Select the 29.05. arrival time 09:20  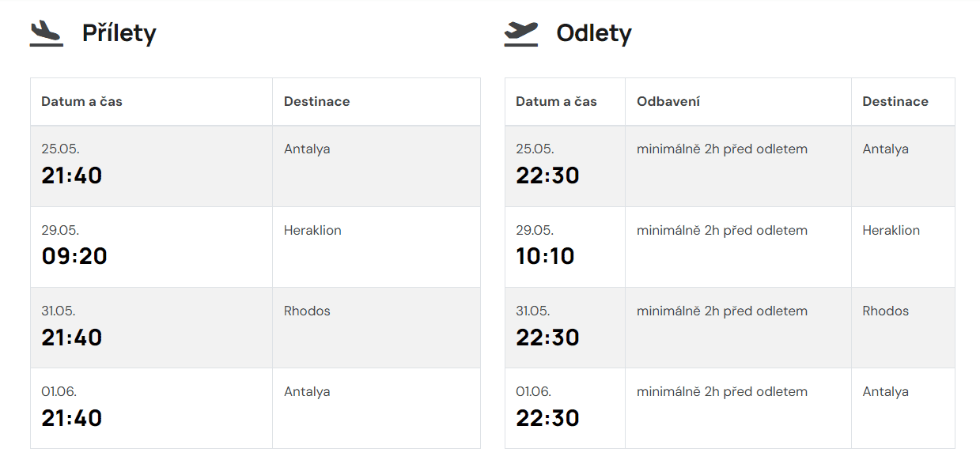pyautogui.click(x=74, y=256)
